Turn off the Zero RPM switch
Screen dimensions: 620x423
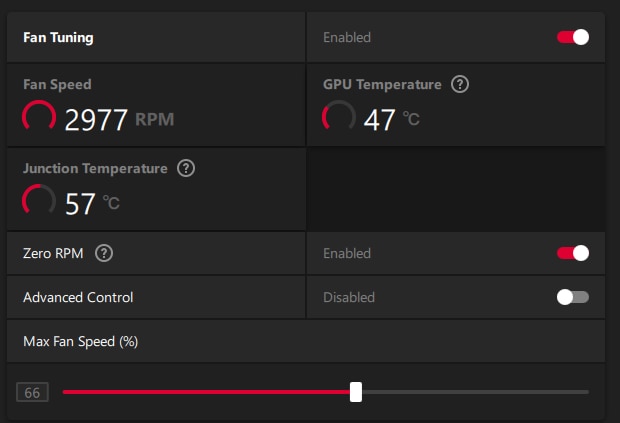point(573,253)
